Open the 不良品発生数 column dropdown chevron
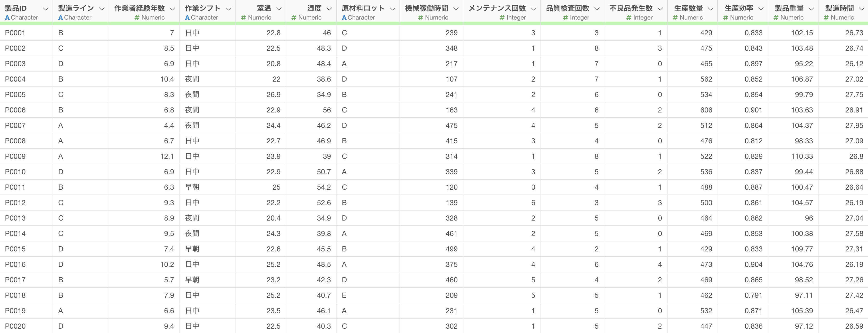Viewport: 868px width, 333px height. coord(660,9)
